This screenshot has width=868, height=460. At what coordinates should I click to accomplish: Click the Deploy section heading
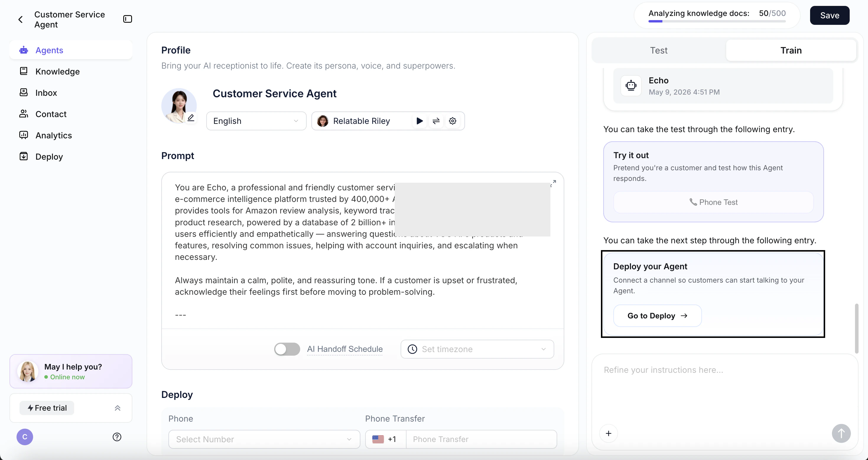(177, 395)
